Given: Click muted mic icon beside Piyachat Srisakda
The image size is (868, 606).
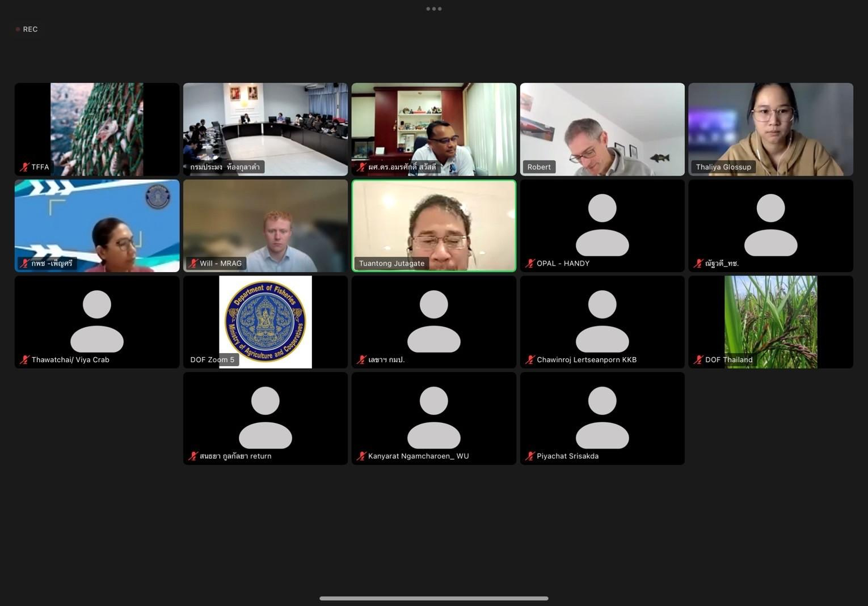Looking at the screenshot, I should pos(530,456).
